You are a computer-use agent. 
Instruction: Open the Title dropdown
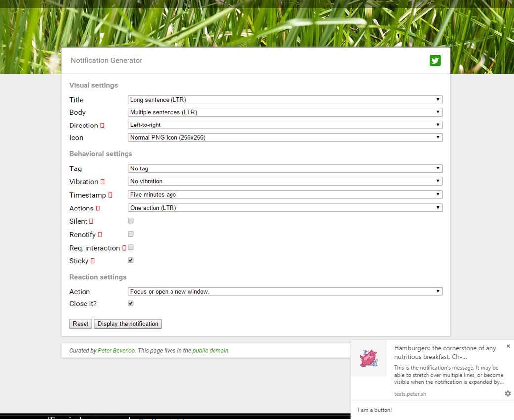[x=285, y=100]
